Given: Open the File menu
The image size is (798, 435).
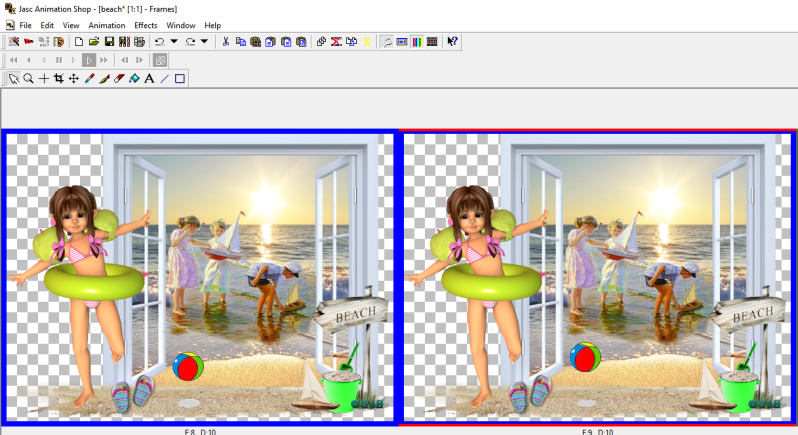Looking at the screenshot, I should click(x=25, y=25).
